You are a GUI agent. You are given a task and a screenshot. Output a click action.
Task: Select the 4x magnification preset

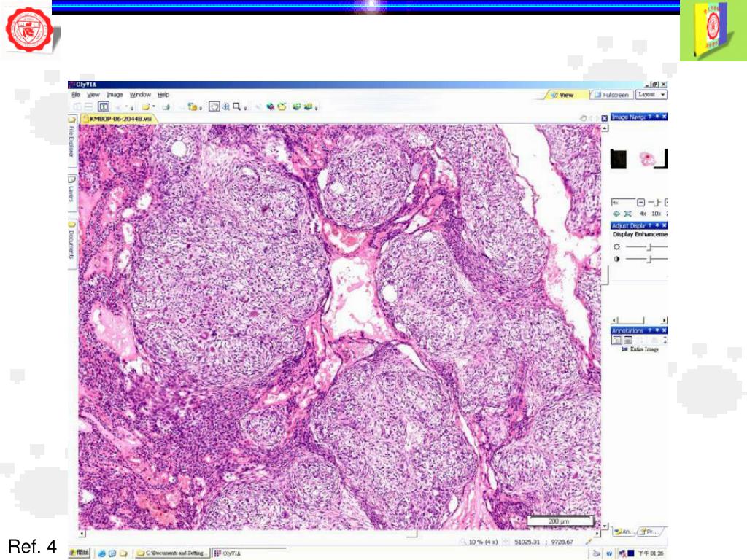[x=643, y=214]
